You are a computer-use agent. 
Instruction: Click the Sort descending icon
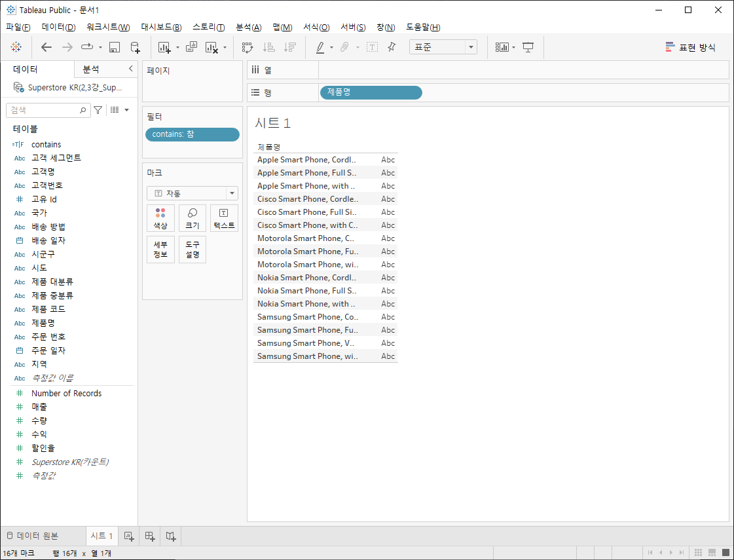pyautogui.click(x=290, y=47)
